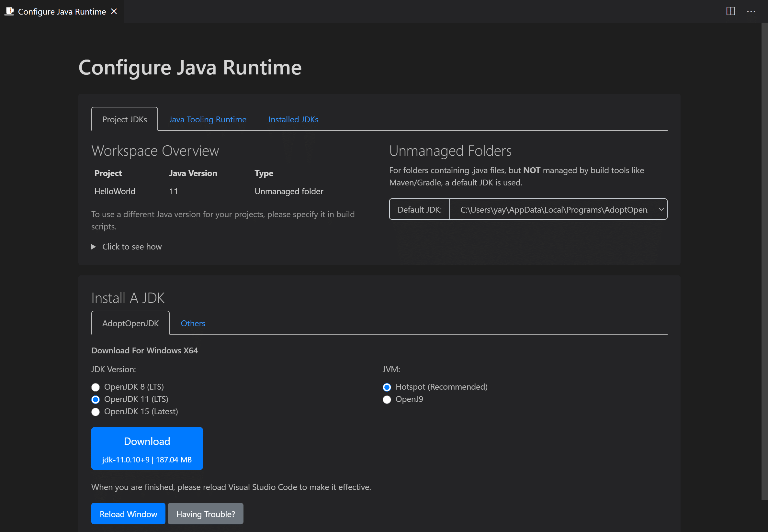The height and width of the screenshot is (532, 768).
Task: Choose OpenJ9 JVM option
Action: coord(387,399)
